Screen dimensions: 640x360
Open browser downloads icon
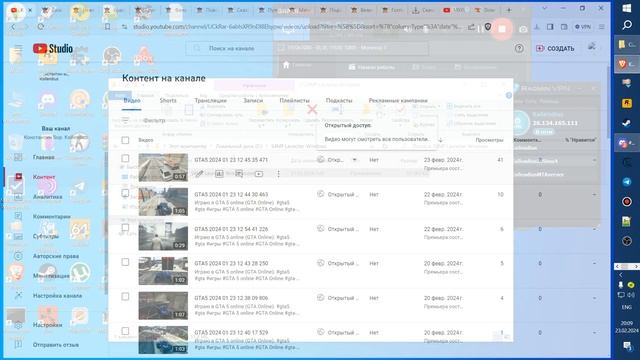click(x=537, y=27)
